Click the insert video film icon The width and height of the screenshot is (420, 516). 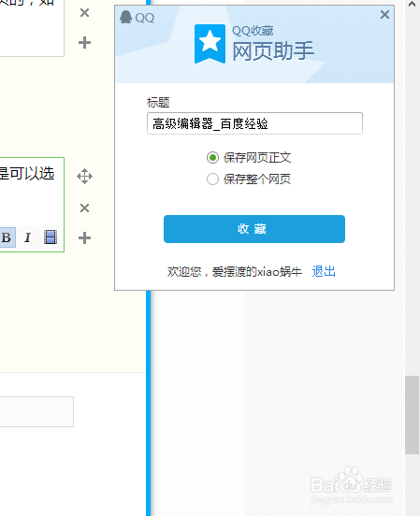point(51,236)
